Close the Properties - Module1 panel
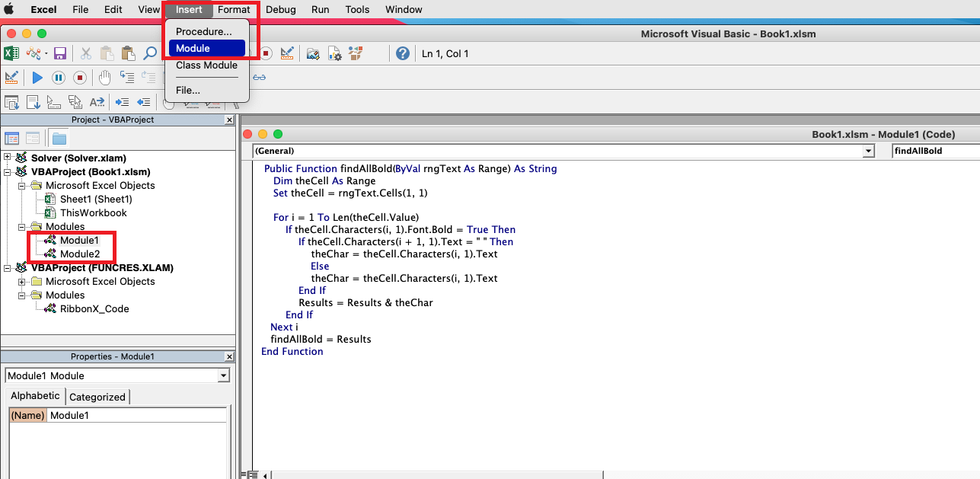980x479 pixels. 230,356
